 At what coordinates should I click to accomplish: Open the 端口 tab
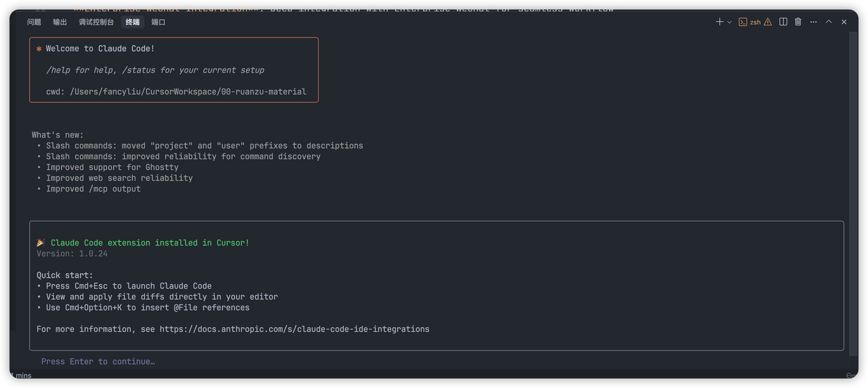159,22
